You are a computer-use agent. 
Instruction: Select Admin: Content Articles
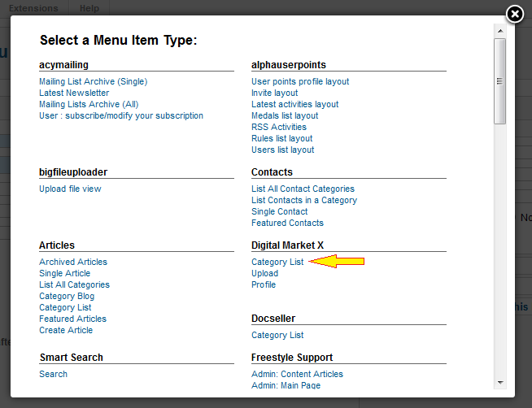[x=297, y=374]
